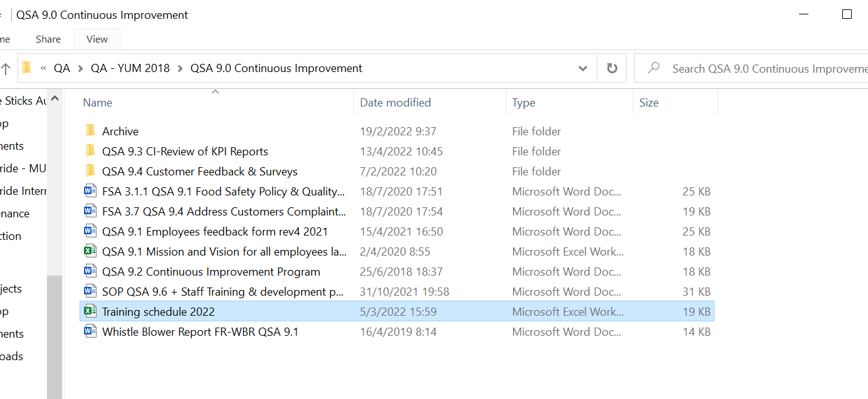Click Excel icon of QSA 9.1 Mission and Vision
Viewport: 868px width, 399px height.
click(x=90, y=251)
